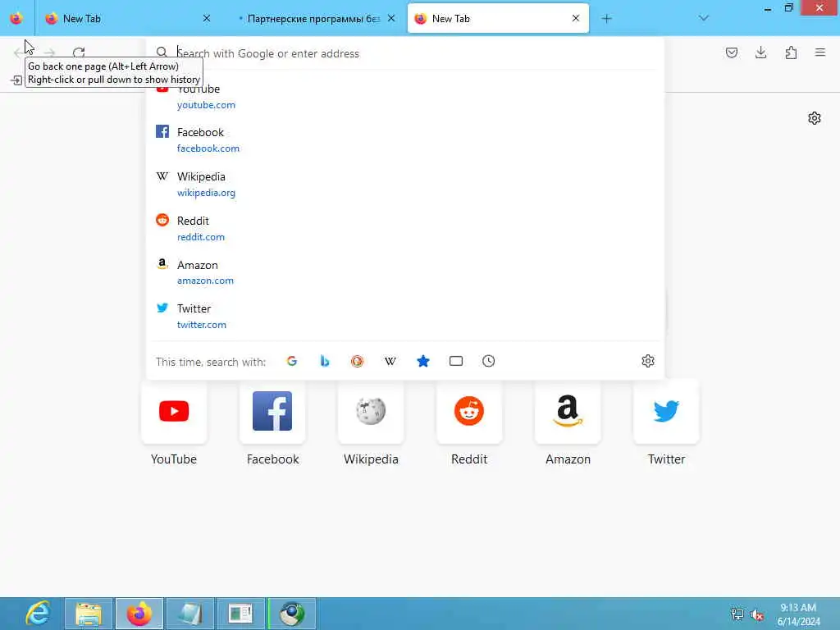The width and height of the screenshot is (840, 630).
Task: Personalize new tab with gear icon
Action: [x=815, y=118]
